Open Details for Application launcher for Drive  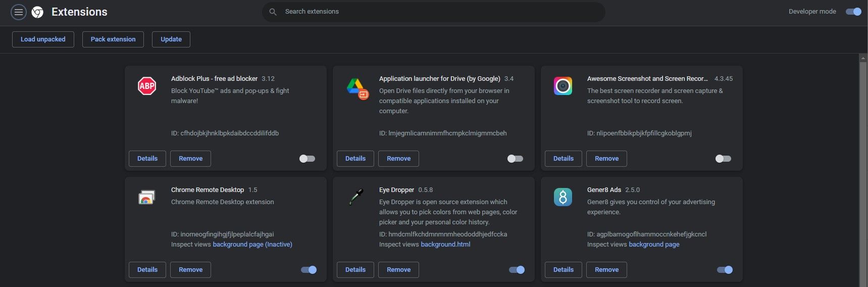355,159
